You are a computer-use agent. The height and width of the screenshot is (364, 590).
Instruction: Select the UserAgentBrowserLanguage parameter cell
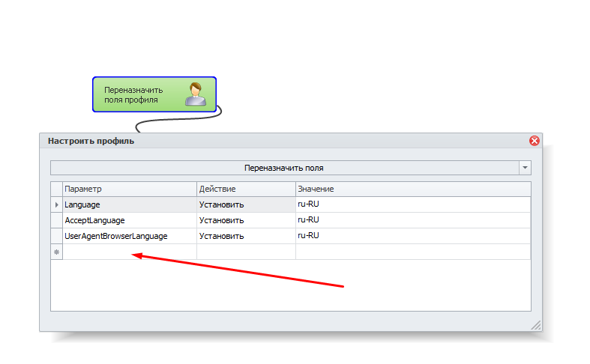pos(130,236)
